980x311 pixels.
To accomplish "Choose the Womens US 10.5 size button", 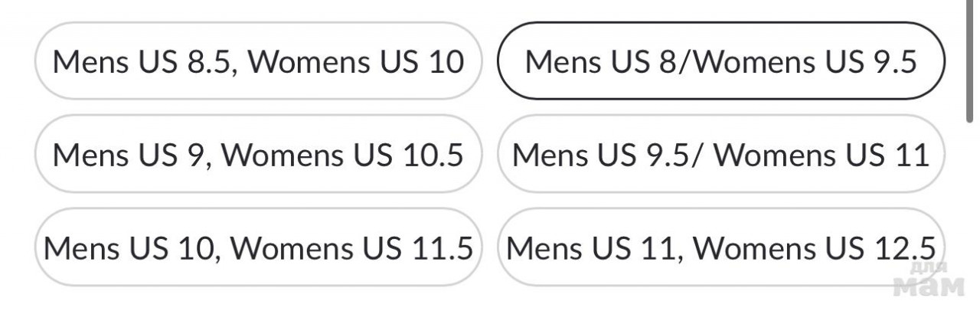I will click(x=258, y=155).
